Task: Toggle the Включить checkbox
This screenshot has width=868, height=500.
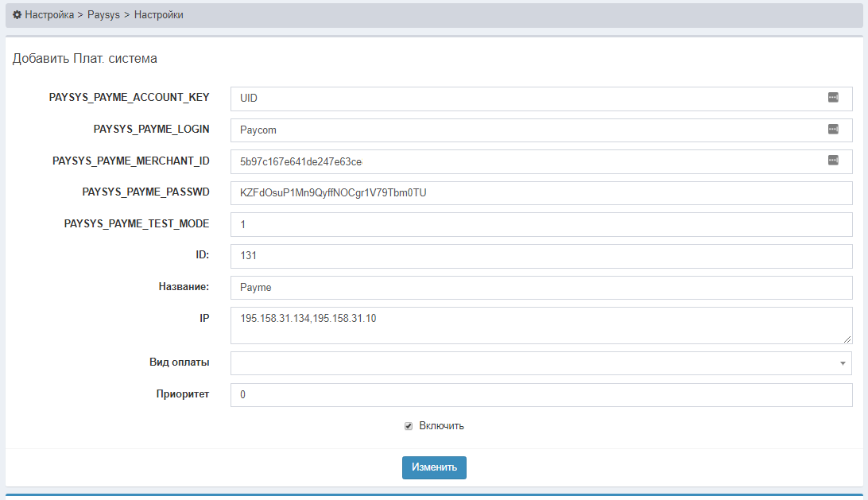Action: [409, 426]
